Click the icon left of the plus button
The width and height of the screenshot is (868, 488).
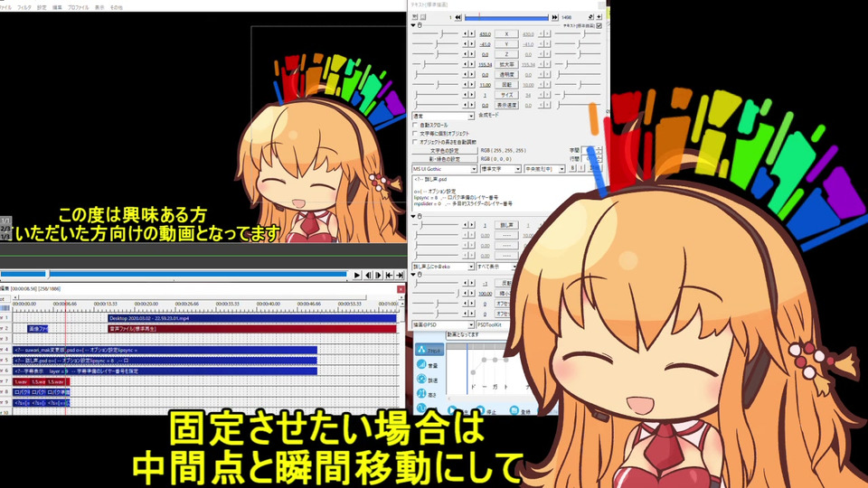[x=590, y=18]
